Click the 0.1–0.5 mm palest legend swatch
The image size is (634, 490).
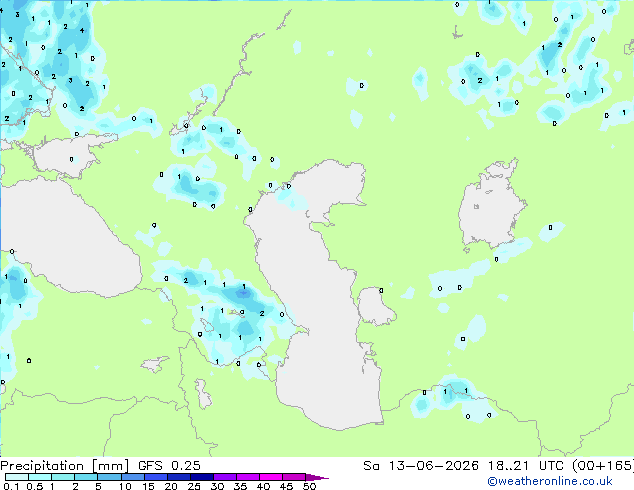[17, 477]
